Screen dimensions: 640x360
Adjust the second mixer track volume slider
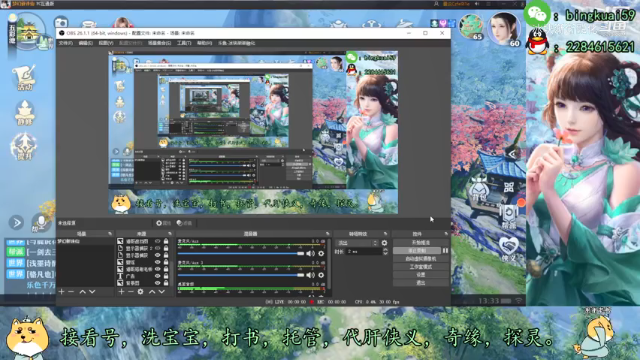(x=241, y=275)
